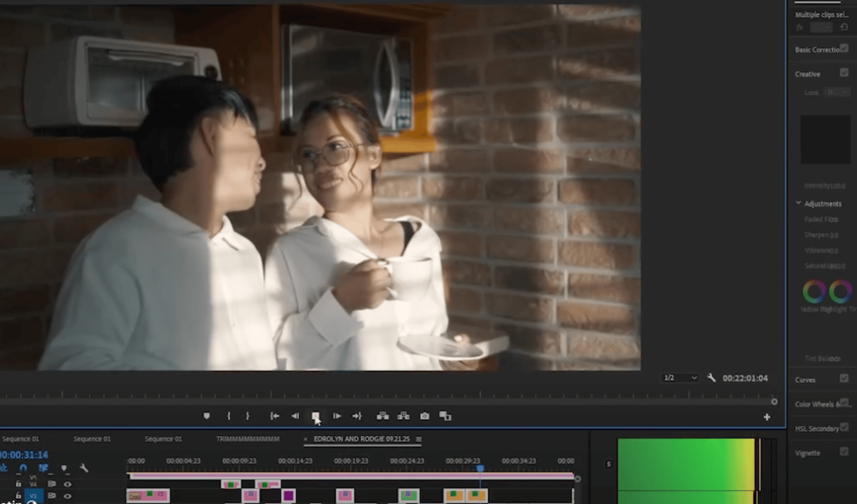Open the program monitor wrench settings
The width and height of the screenshot is (857, 504).
click(711, 378)
